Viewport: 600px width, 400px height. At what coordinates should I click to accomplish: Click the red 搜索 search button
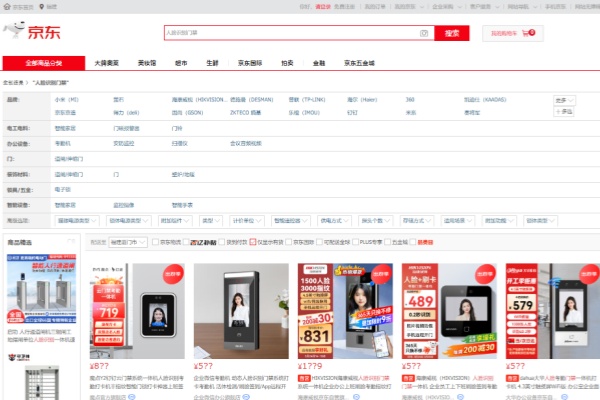tap(452, 33)
